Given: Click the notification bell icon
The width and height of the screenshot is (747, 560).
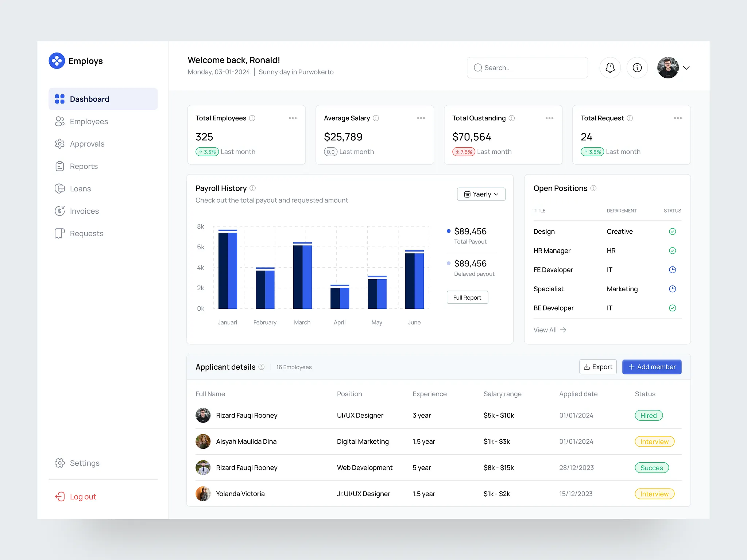Looking at the screenshot, I should 610,68.
